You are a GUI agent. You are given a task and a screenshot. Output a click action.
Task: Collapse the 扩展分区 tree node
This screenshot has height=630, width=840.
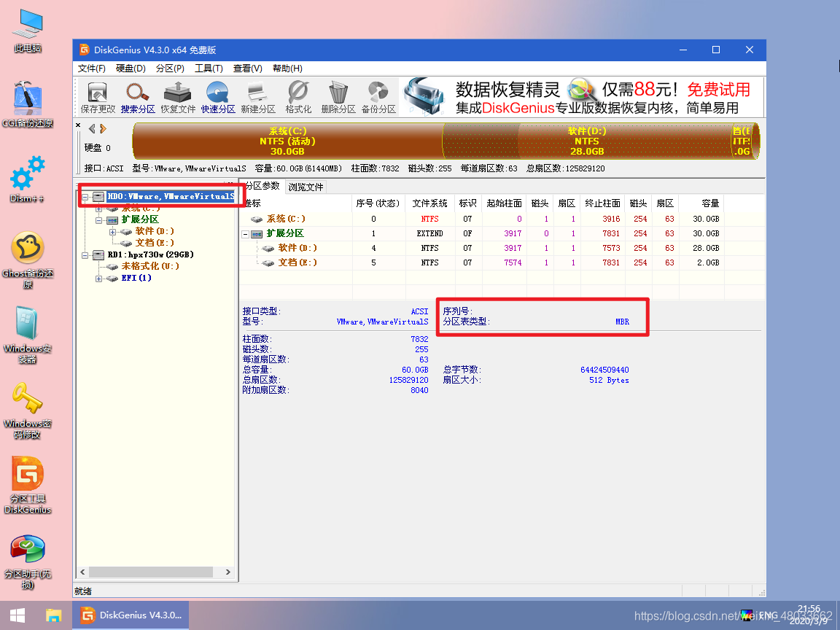click(x=98, y=220)
